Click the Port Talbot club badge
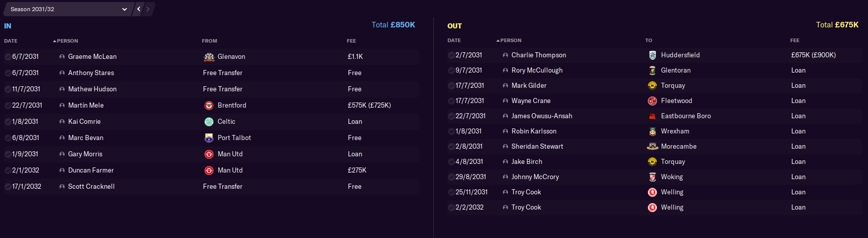The height and width of the screenshot is (238, 868). (x=209, y=138)
